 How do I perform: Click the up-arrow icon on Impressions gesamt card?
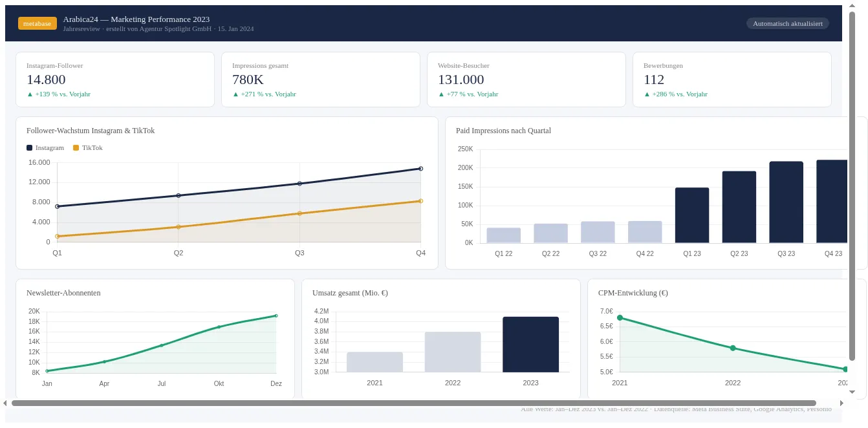(235, 94)
